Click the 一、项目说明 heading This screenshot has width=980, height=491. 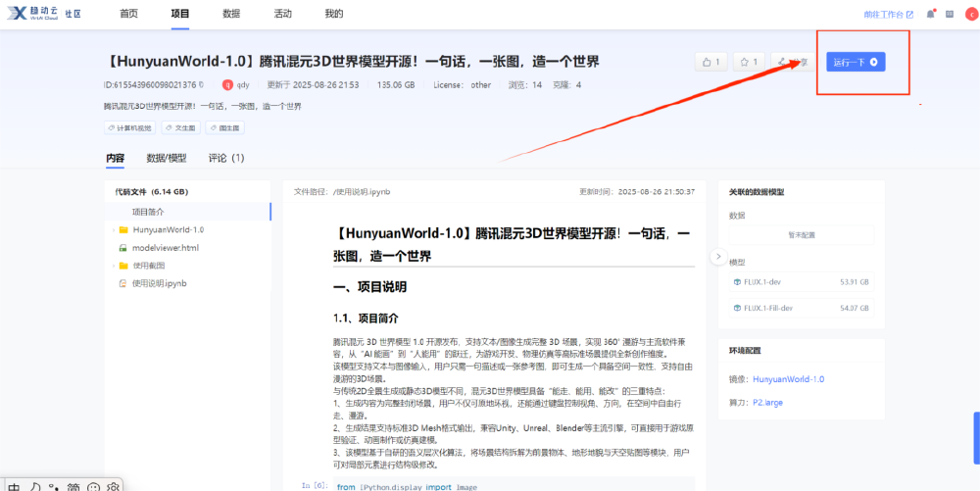(x=370, y=287)
